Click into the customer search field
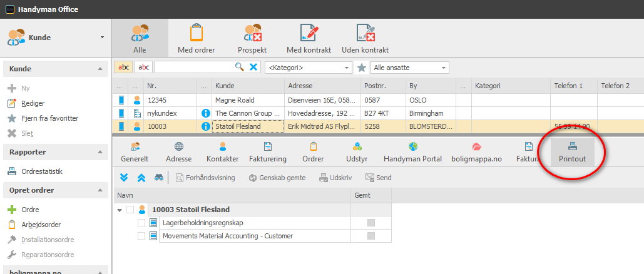 (194, 68)
